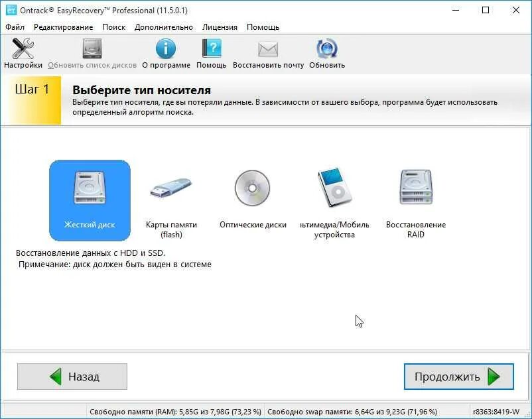
Task: Open the Файл menu
Action: tap(15, 27)
